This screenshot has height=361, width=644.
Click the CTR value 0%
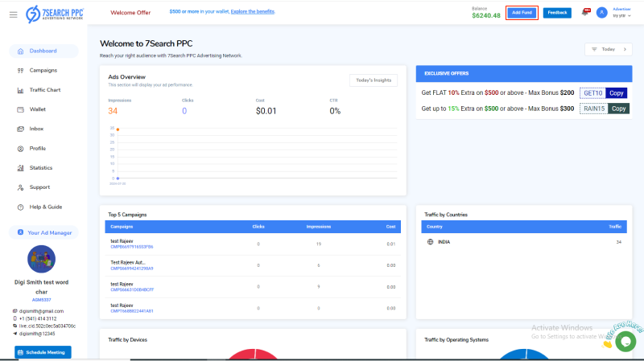point(335,111)
